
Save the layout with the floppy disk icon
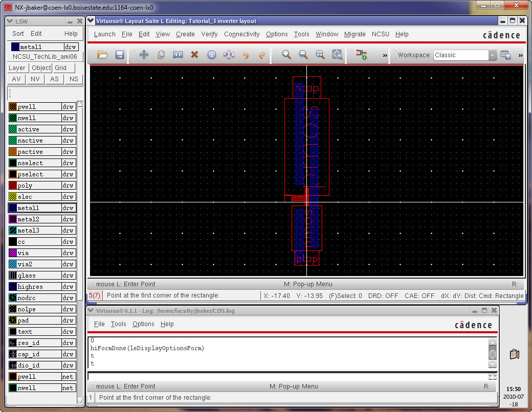pos(120,55)
